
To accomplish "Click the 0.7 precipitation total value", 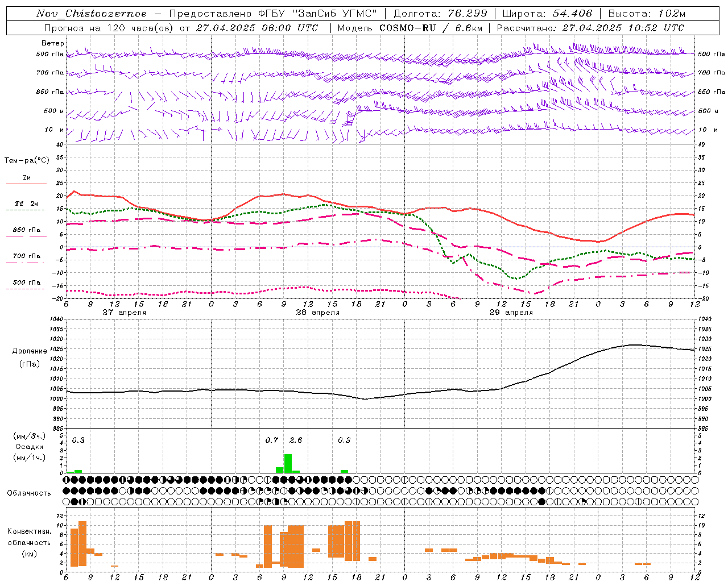I will coord(272,440).
